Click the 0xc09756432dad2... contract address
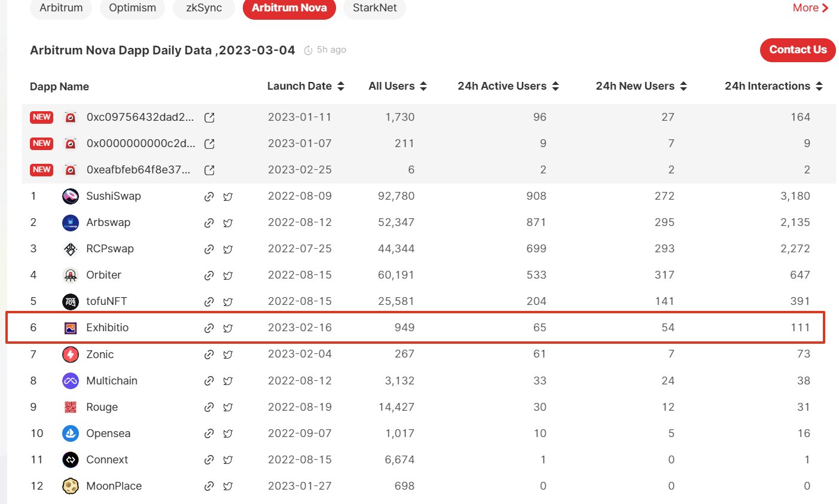This screenshot has width=839, height=504. click(x=141, y=117)
